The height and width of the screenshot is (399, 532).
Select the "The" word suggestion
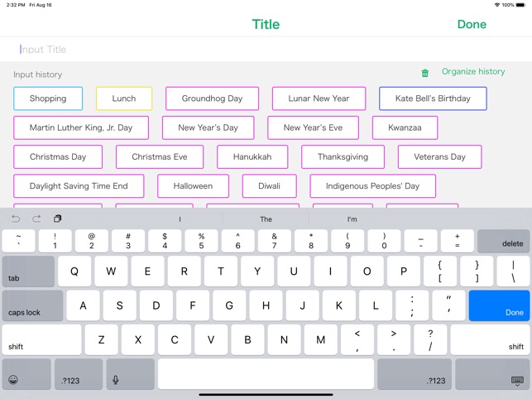tap(266, 219)
